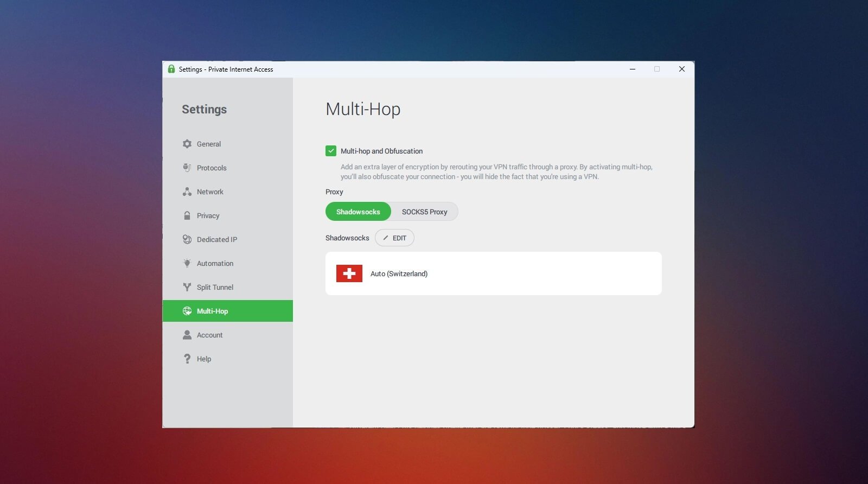Click the Protocols plug icon

click(187, 168)
